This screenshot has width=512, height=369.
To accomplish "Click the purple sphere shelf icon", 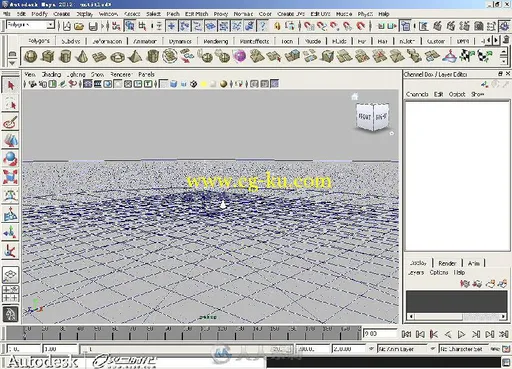I will pos(240,56).
